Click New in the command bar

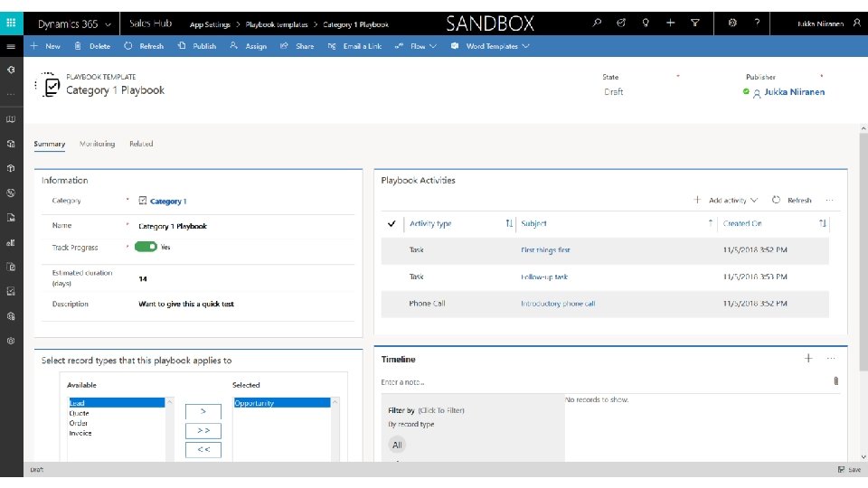(x=45, y=46)
